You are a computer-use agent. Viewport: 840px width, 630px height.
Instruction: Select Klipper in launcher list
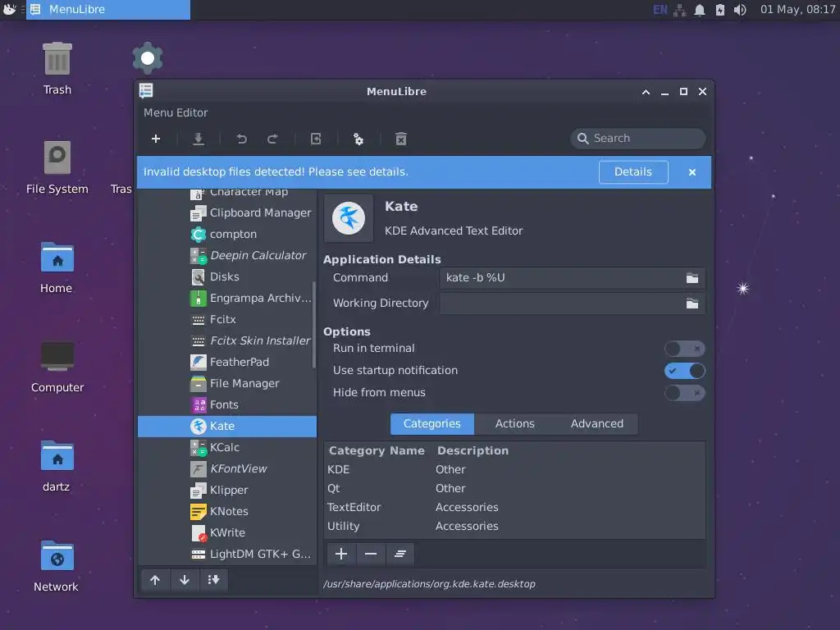[x=227, y=491]
